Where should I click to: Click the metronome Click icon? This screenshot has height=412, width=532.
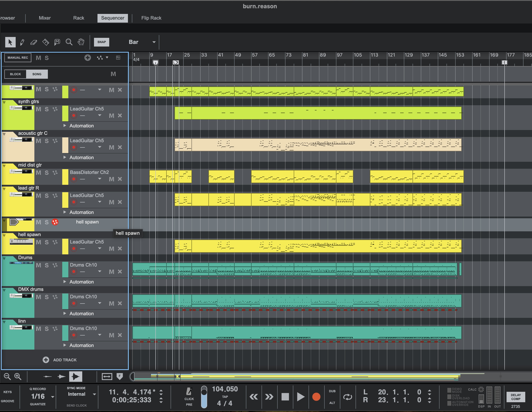[189, 392]
